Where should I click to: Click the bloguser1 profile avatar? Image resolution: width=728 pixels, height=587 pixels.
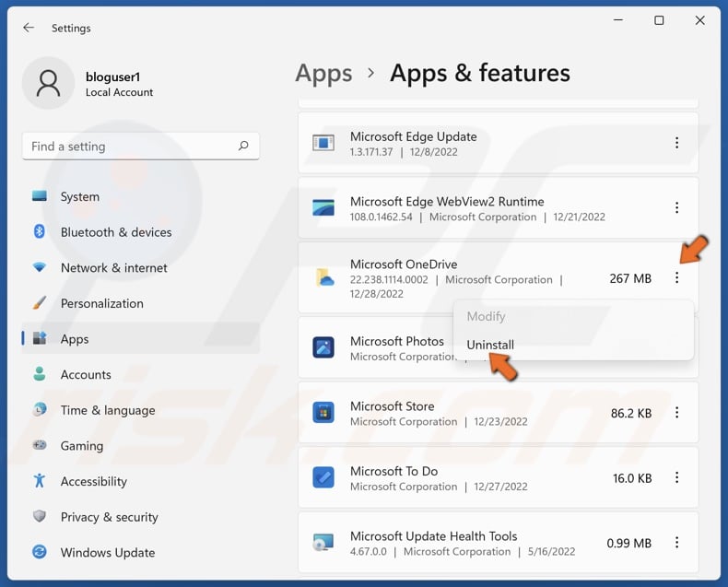point(48,83)
